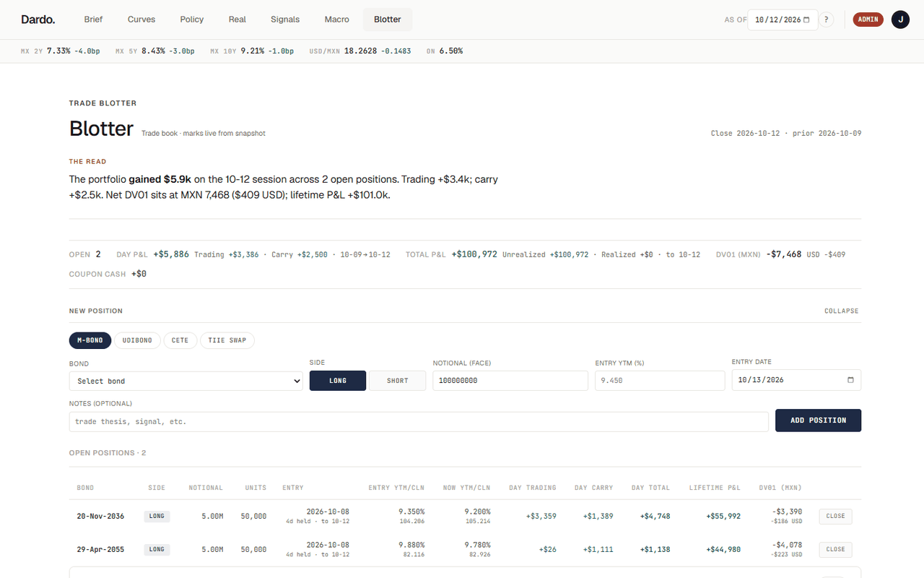The image size is (924, 578).
Task: Collapse the New Position form
Action: (842, 311)
